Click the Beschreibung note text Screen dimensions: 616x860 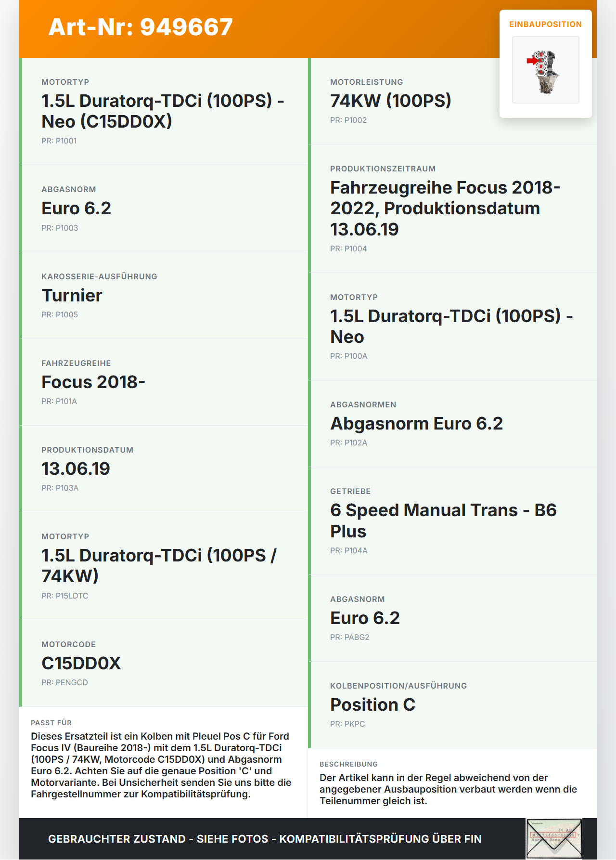click(x=448, y=789)
